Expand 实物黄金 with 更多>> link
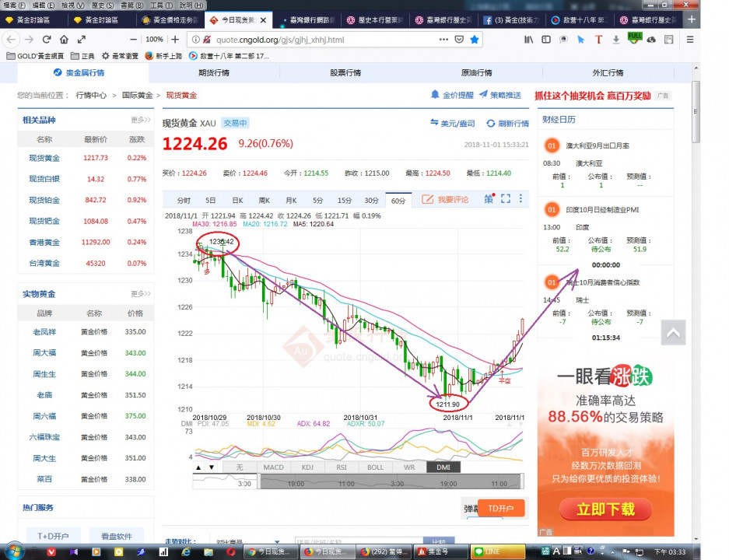 (140, 294)
